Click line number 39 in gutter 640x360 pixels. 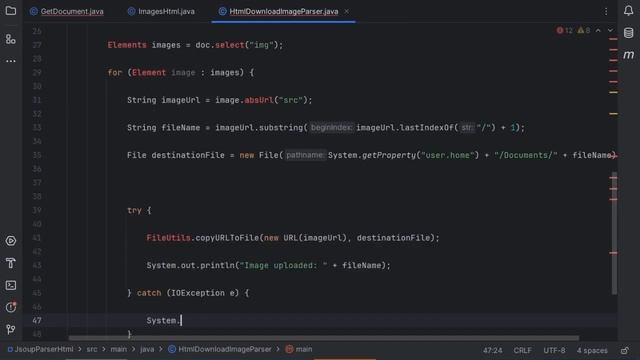[x=37, y=210]
